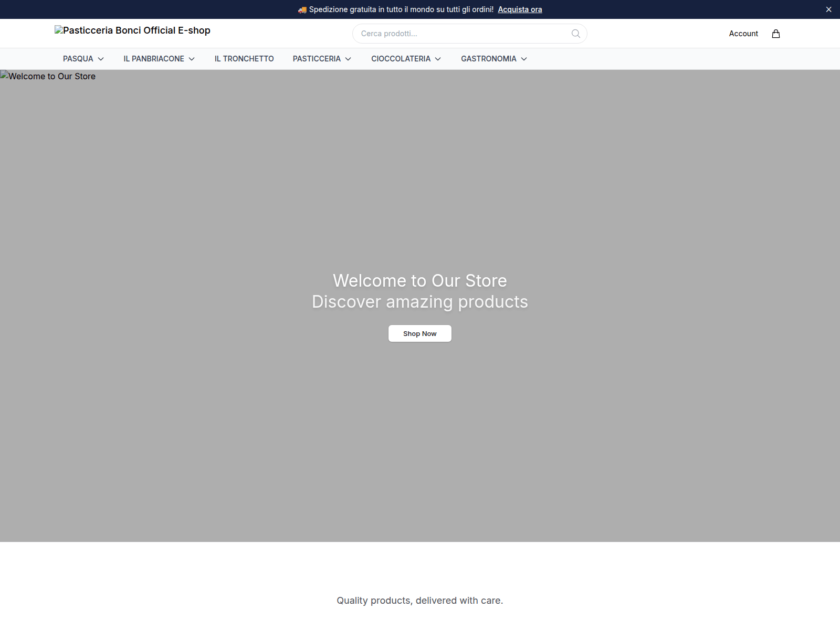The height and width of the screenshot is (630, 840).
Task: Select the CIOCCOLATERIA menu label
Action: click(x=401, y=59)
